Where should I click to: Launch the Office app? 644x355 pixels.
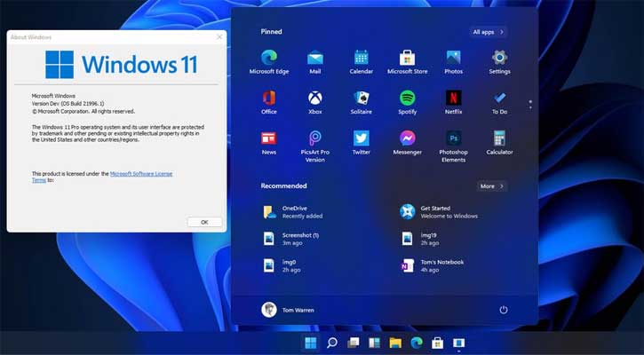click(269, 102)
